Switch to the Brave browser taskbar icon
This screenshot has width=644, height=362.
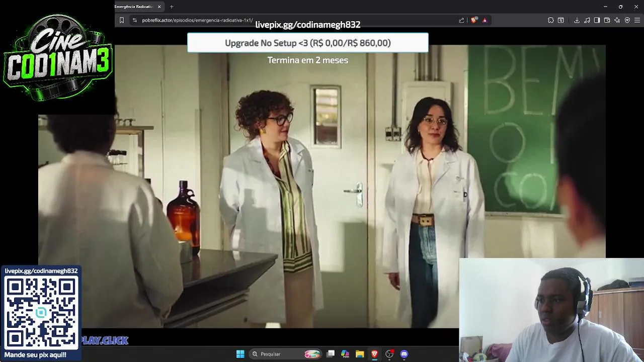click(x=374, y=354)
